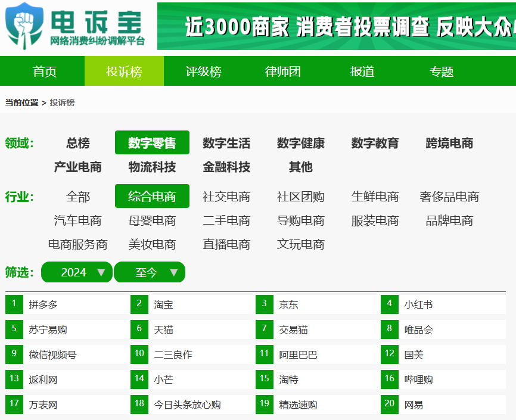Open rank 1 拼多多 entry
Viewport: 516px width, 420px height.
tap(67, 304)
